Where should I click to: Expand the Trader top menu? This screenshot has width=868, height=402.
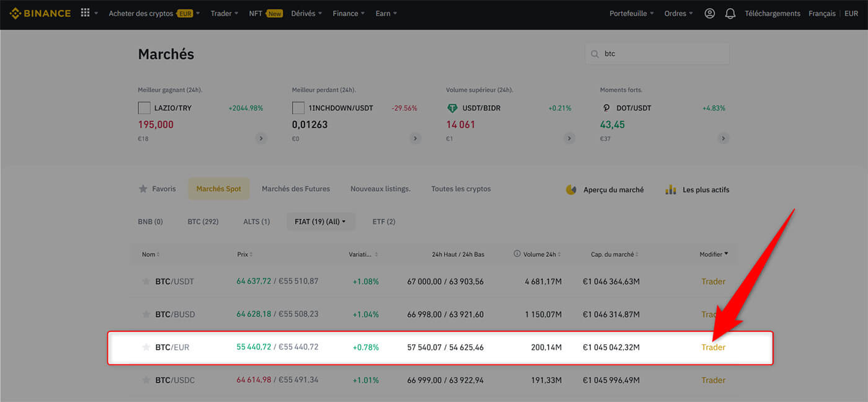[224, 13]
